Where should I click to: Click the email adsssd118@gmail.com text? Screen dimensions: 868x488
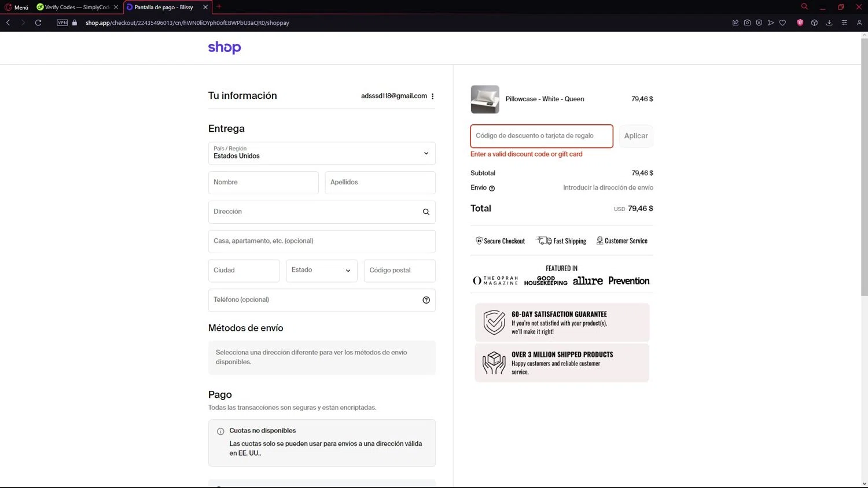tap(394, 96)
